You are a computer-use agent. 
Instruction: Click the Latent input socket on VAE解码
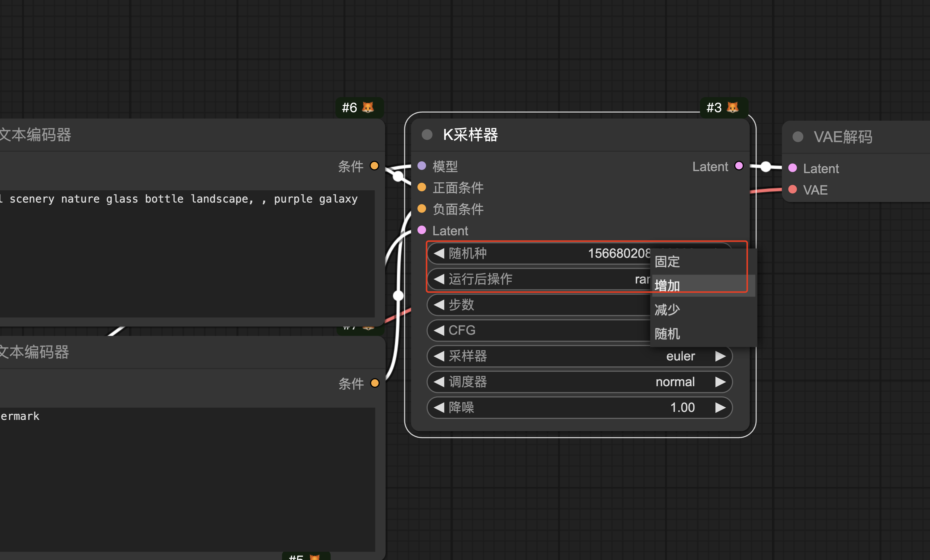(792, 168)
